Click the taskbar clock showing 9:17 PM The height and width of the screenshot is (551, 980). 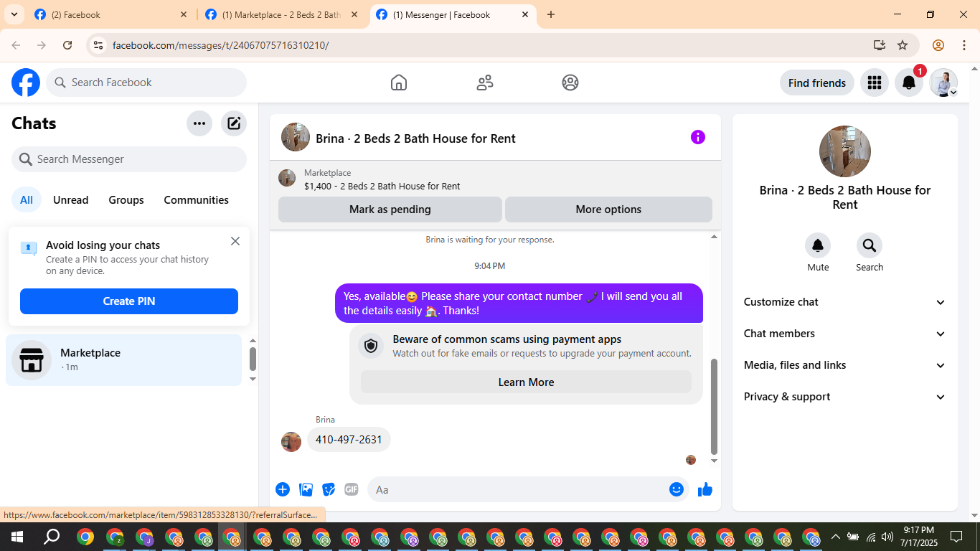918,537
